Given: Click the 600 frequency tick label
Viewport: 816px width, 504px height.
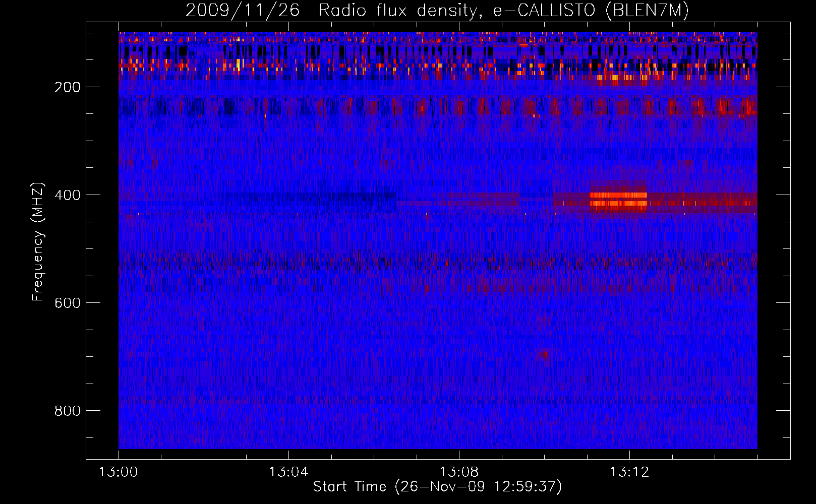Looking at the screenshot, I should (68, 303).
